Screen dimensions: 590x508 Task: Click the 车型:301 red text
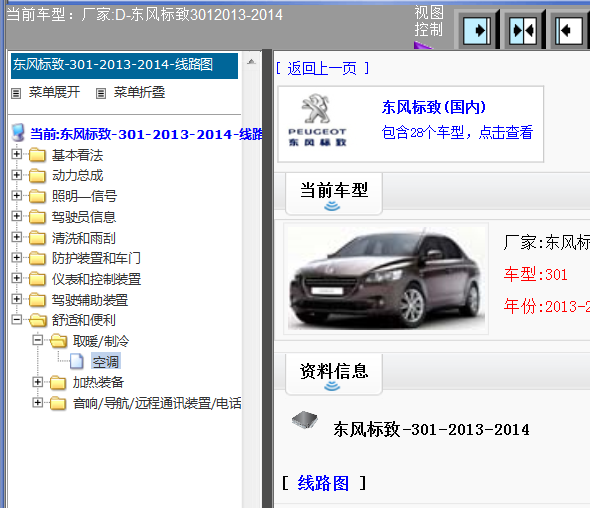pyautogui.click(x=535, y=274)
